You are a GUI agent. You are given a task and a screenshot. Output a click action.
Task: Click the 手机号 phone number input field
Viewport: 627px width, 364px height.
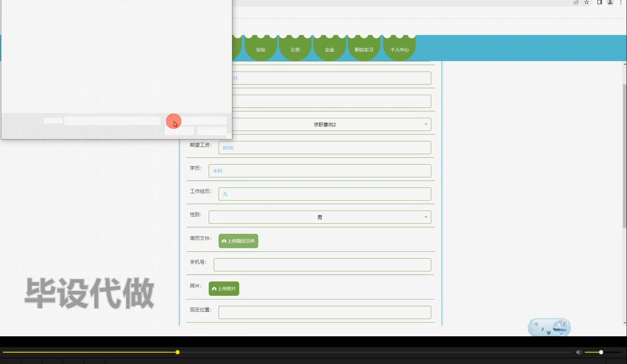pyautogui.click(x=322, y=264)
